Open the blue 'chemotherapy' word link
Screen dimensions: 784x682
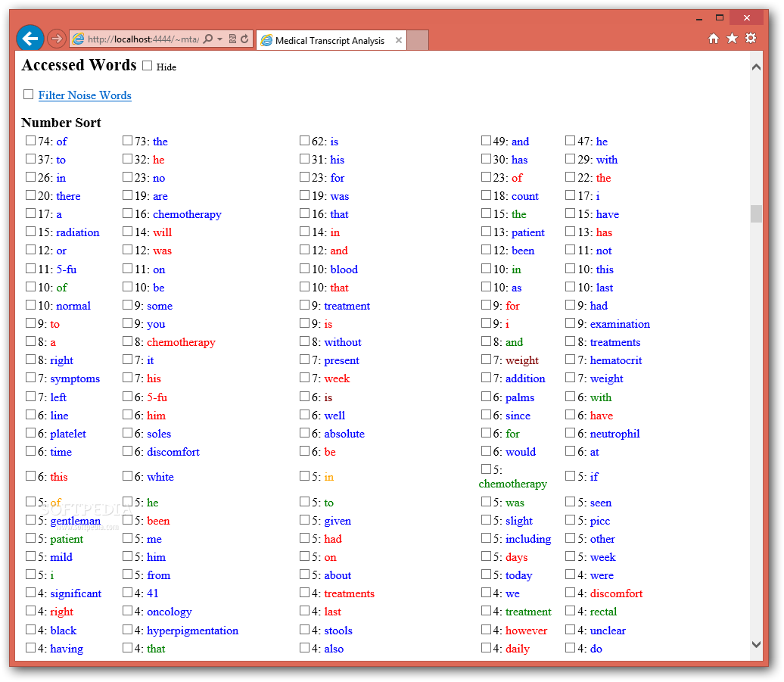pyautogui.click(x=187, y=214)
